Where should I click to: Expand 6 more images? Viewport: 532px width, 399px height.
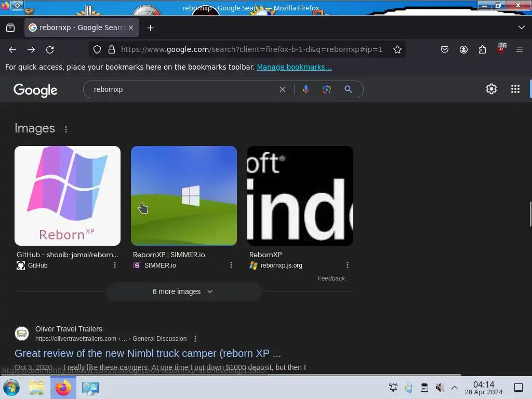pyautogui.click(x=183, y=292)
